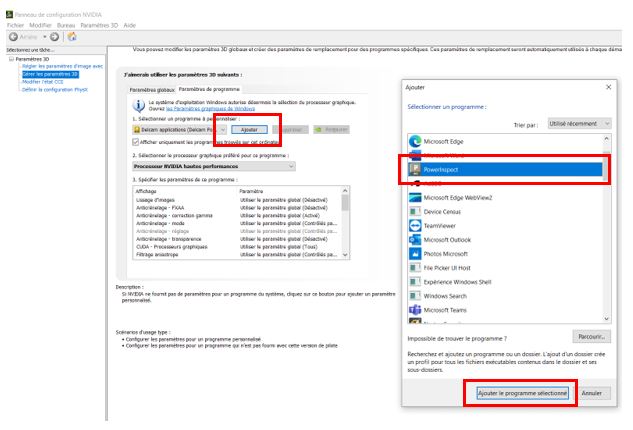Collapse the 'Paramètres 3D' tree node
The image size is (633, 430).
[10, 59]
